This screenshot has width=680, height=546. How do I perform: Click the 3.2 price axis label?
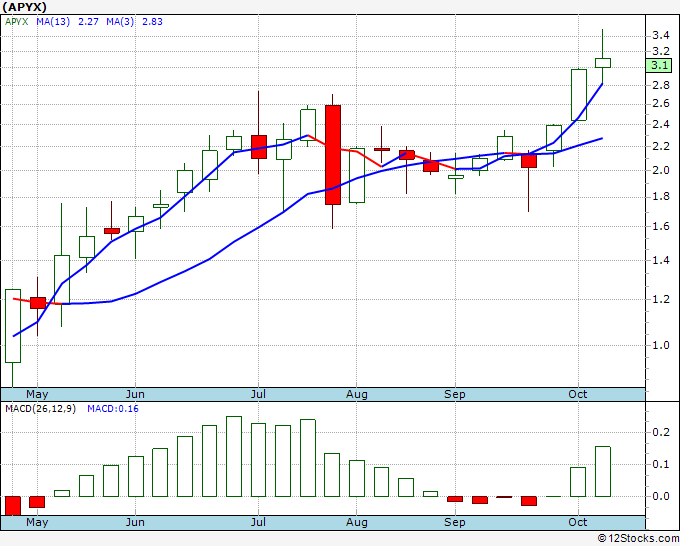pos(660,51)
